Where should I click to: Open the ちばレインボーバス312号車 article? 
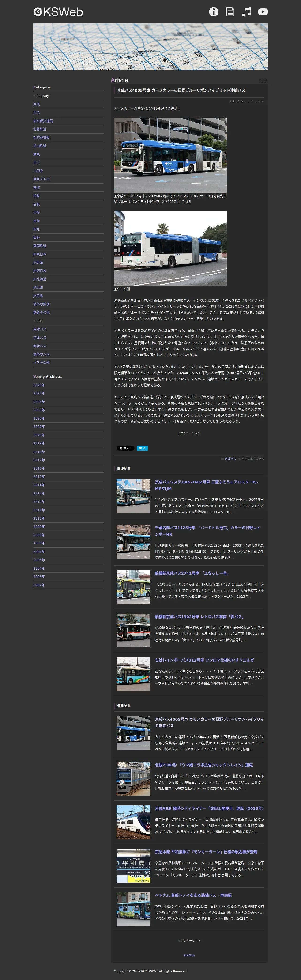pyautogui.click(x=204, y=660)
